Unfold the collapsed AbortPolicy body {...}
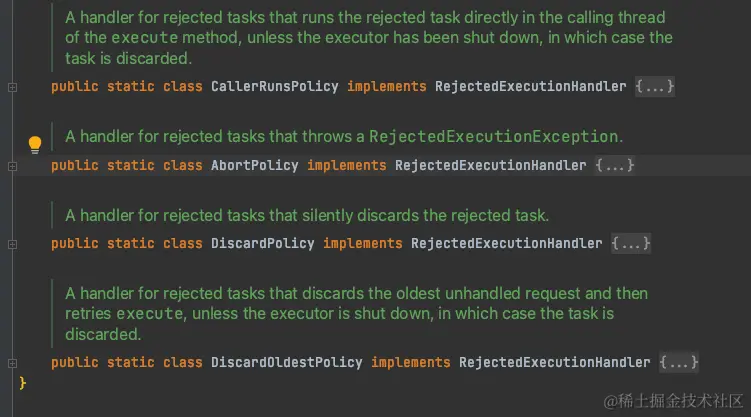Image resolution: width=751 pixels, height=417 pixels. [x=614, y=166]
